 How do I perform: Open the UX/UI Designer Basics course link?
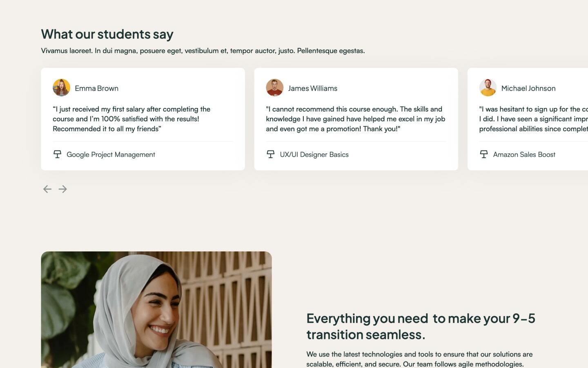tap(314, 155)
